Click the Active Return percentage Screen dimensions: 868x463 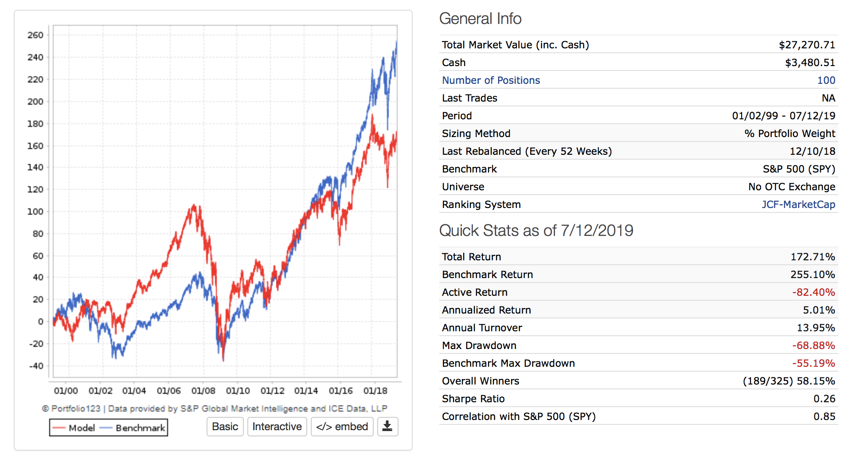[x=813, y=292]
